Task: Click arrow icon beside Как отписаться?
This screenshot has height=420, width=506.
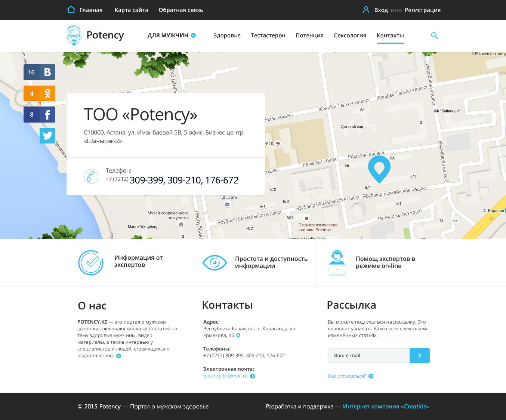Action: click(371, 376)
